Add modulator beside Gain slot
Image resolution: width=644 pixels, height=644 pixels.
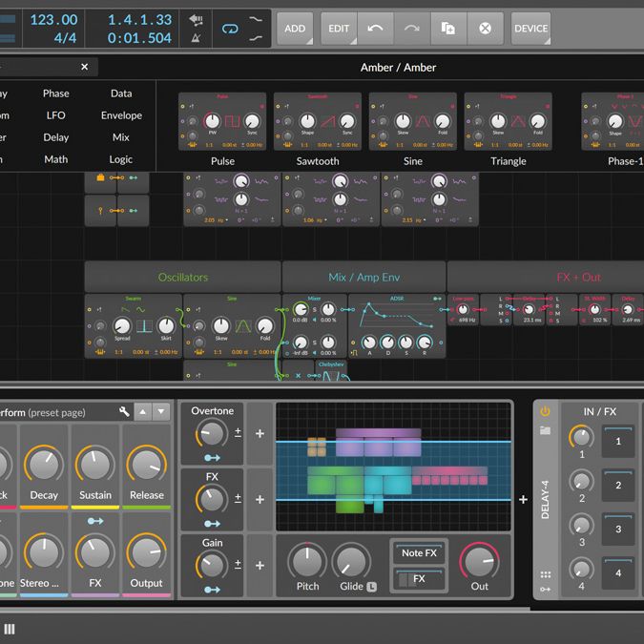click(x=260, y=566)
